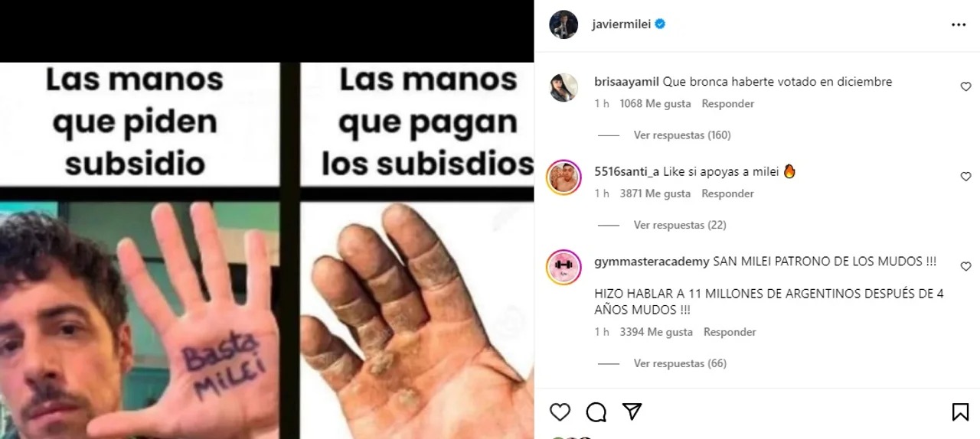Open the three-dot more options menu
The image size is (980, 439).
[x=959, y=24]
